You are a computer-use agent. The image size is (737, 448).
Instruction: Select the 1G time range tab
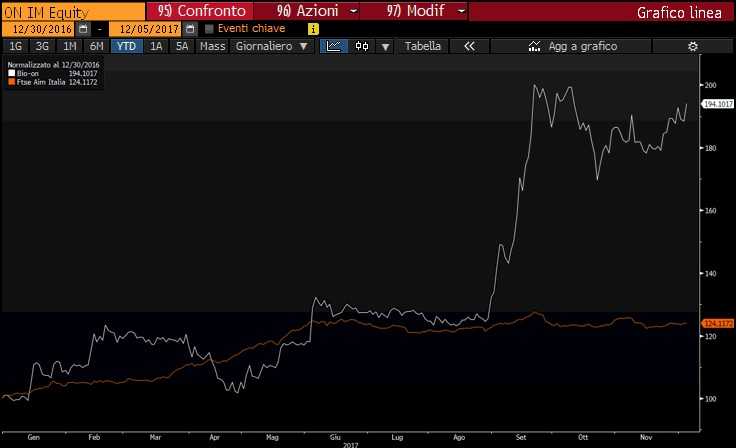tap(16, 46)
